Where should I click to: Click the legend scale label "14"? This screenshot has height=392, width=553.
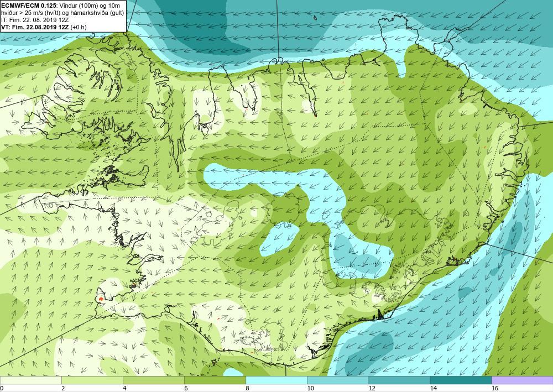434,388
